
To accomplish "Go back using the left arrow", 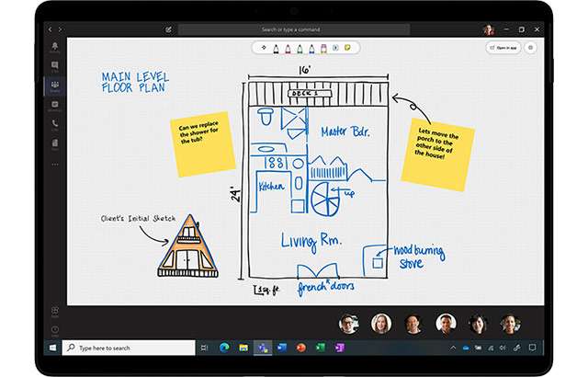I will pyautogui.click(x=51, y=29).
